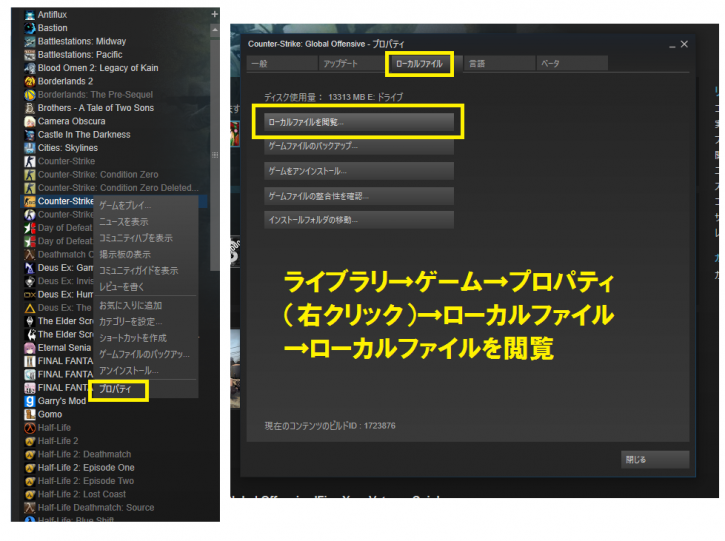Choose コミュニティハブを表示 menu entry
The height and width of the screenshot is (541, 725).
[x=146, y=238]
